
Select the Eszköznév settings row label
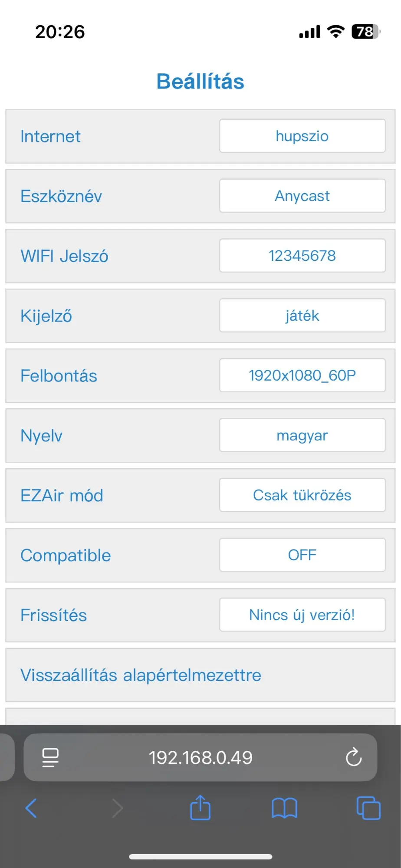pyautogui.click(x=61, y=196)
